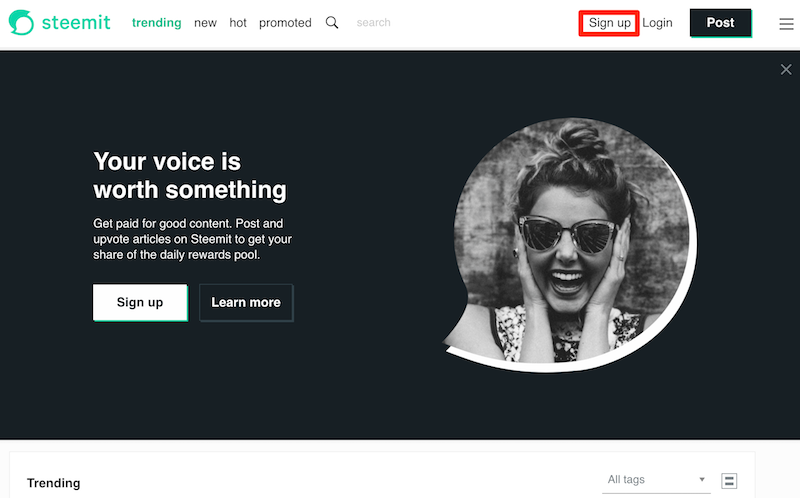
Task: Click Sign up in the top navigation
Action: [x=609, y=23]
